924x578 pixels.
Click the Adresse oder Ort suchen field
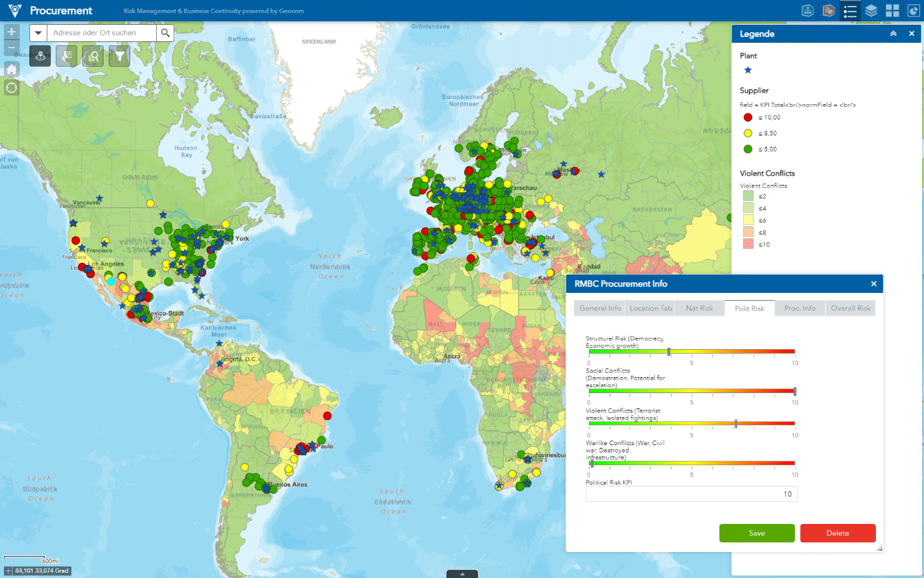point(101,33)
